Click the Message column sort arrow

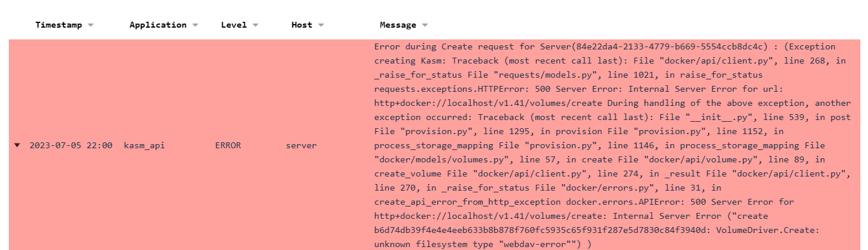point(425,25)
